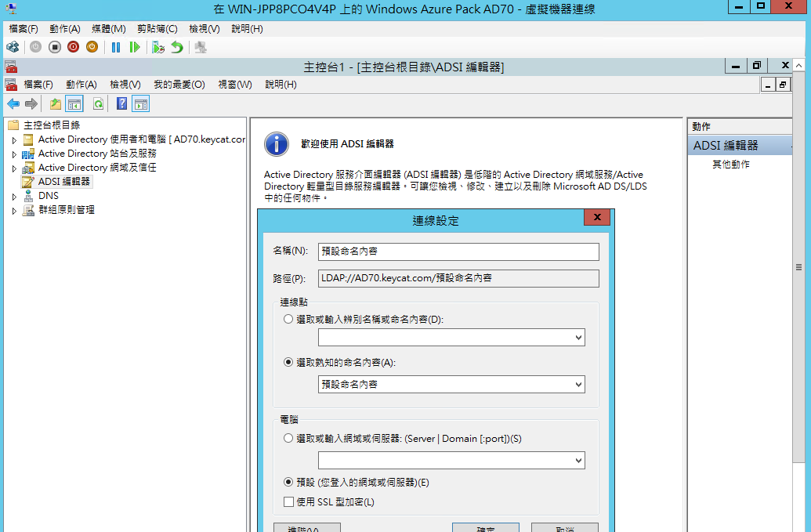Select 群組原則管理 label in the console tree
Image resolution: width=811 pixels, height=532 pixels.
click(x=66, y=210)
